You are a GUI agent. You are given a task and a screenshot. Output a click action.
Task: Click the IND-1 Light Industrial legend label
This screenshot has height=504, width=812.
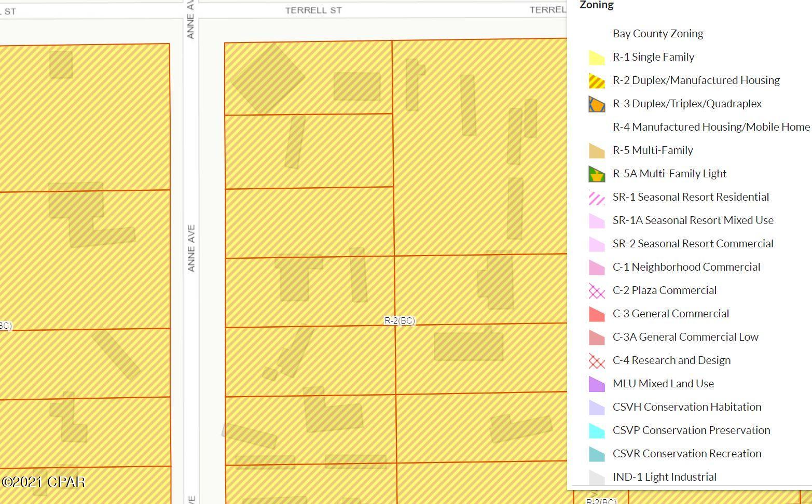[664, 477]
